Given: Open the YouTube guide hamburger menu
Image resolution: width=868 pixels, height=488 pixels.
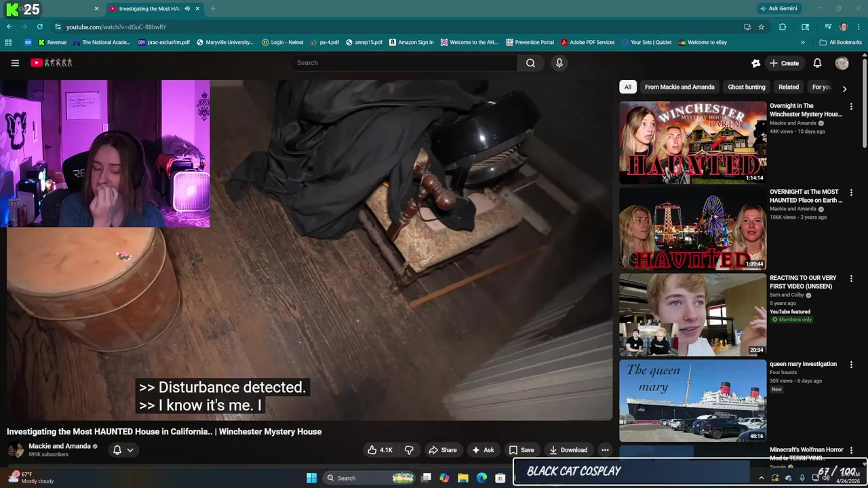Looking at the screenshot, I should [x=15, y=63].
